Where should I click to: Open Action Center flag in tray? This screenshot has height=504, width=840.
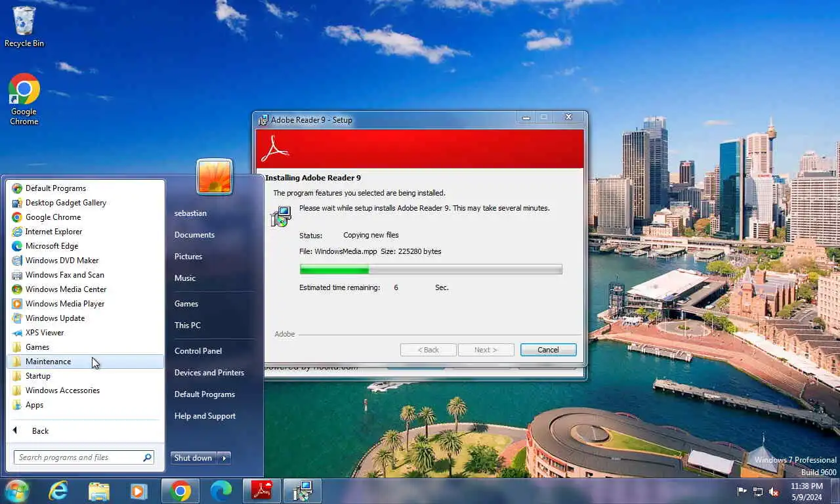pos(742,491)
